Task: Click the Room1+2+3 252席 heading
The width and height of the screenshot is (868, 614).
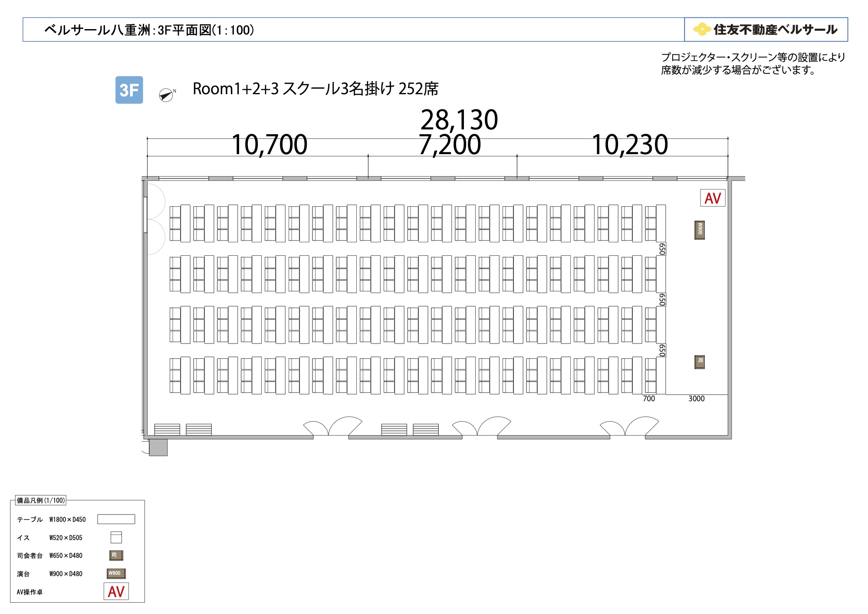Action: point(316,89)
